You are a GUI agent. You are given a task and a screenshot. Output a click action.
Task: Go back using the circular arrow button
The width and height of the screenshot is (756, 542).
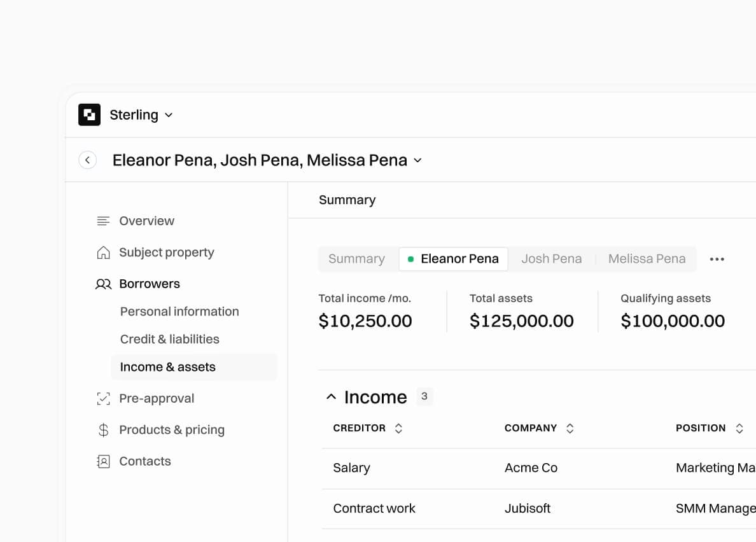[87, 160]
